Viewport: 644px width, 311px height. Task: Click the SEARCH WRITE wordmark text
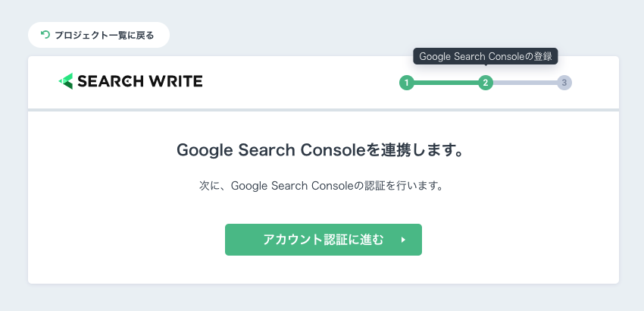coord(139,81)
